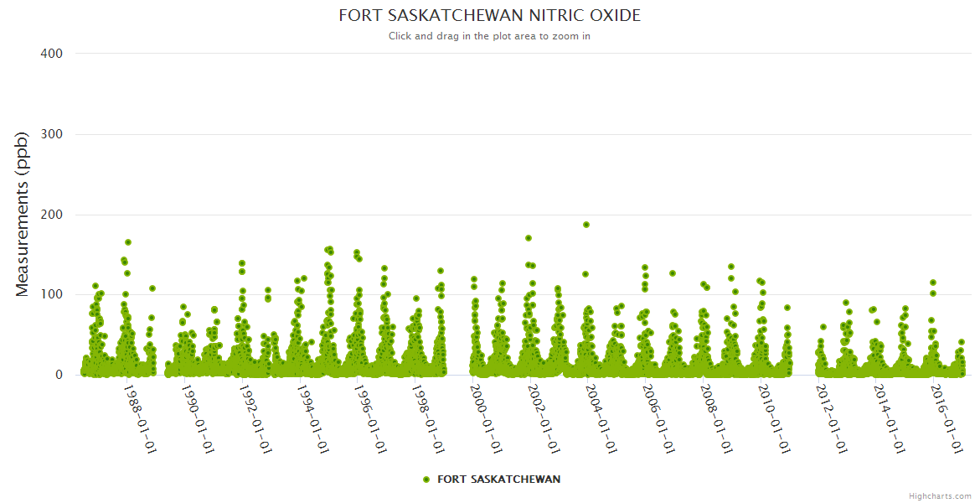980x503 pixels.
Task: Click the green legend marker dot
Action: tap(426, 480)
